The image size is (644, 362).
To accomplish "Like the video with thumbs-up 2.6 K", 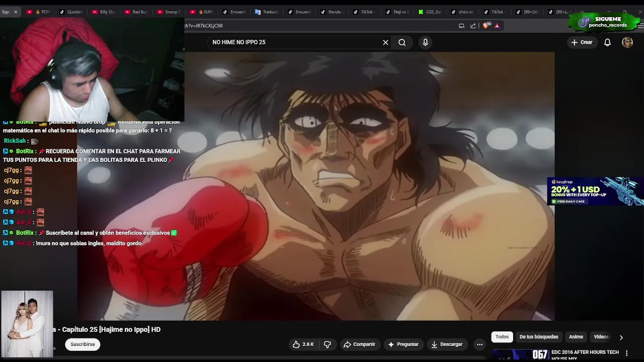I will click(303, 344).
